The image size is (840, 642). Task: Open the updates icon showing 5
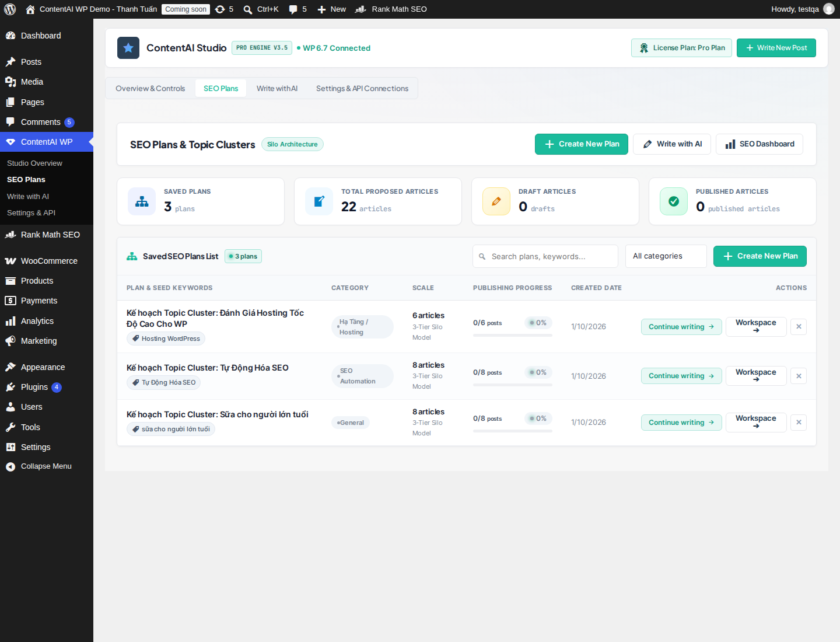[x=224, y=9]
